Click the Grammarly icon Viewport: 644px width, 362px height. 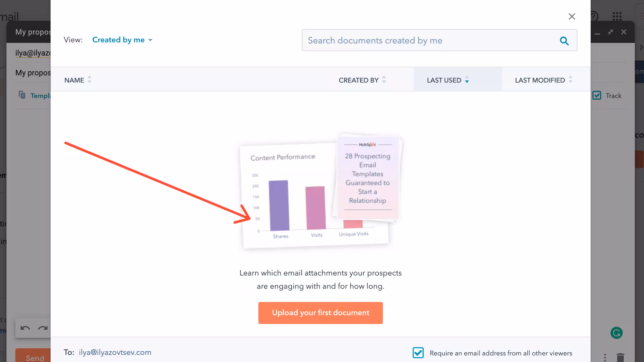tap(616, 333)
